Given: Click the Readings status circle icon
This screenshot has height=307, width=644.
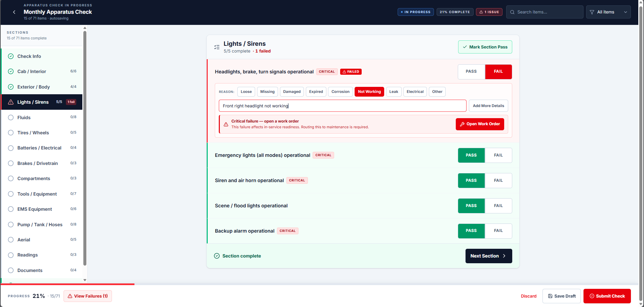Looking at the screenshot, I should 11,255.
